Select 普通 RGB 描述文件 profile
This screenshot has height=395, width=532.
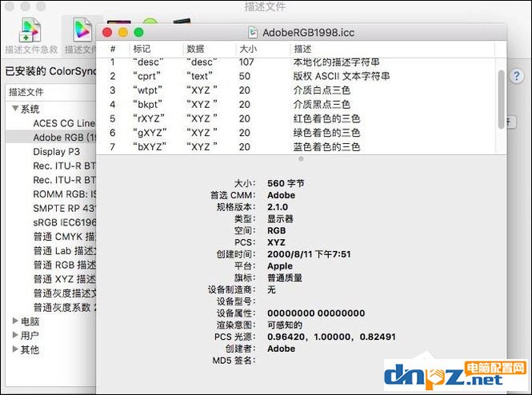coord(65,265)
